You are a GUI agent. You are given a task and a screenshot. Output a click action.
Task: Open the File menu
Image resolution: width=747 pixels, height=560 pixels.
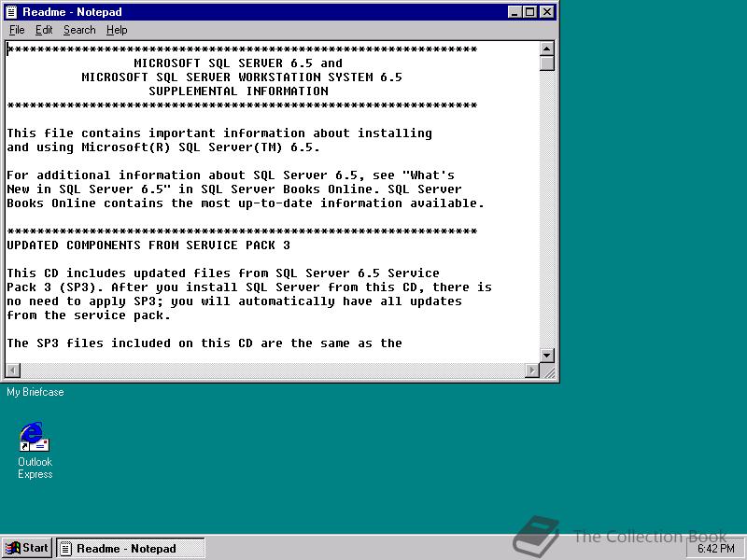tap(17, 30)
